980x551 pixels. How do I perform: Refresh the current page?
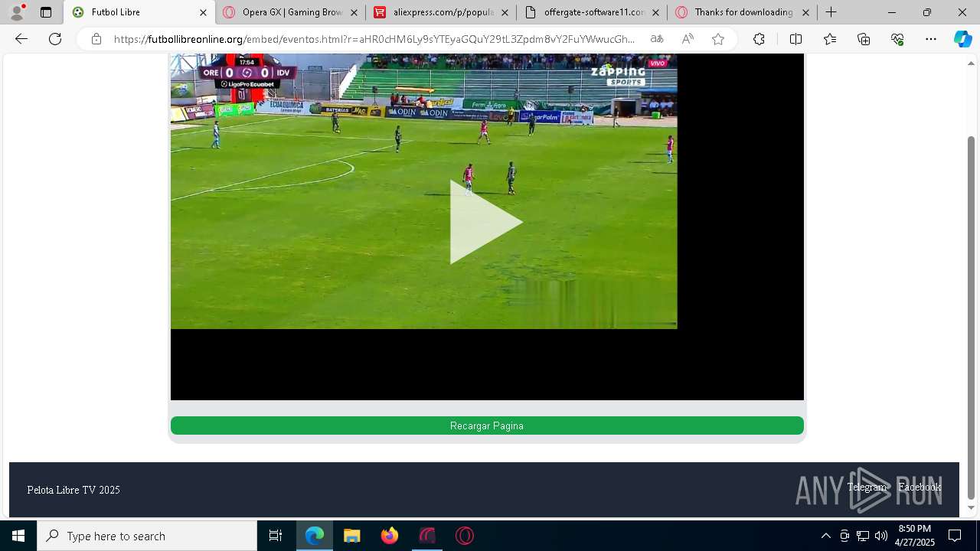pyautogui.click(x=55, y=39)
